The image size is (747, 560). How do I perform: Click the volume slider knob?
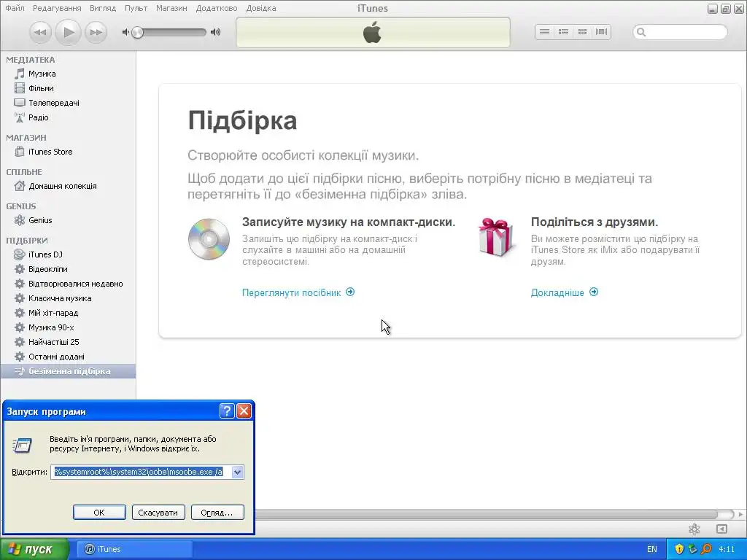click(138, 32)
